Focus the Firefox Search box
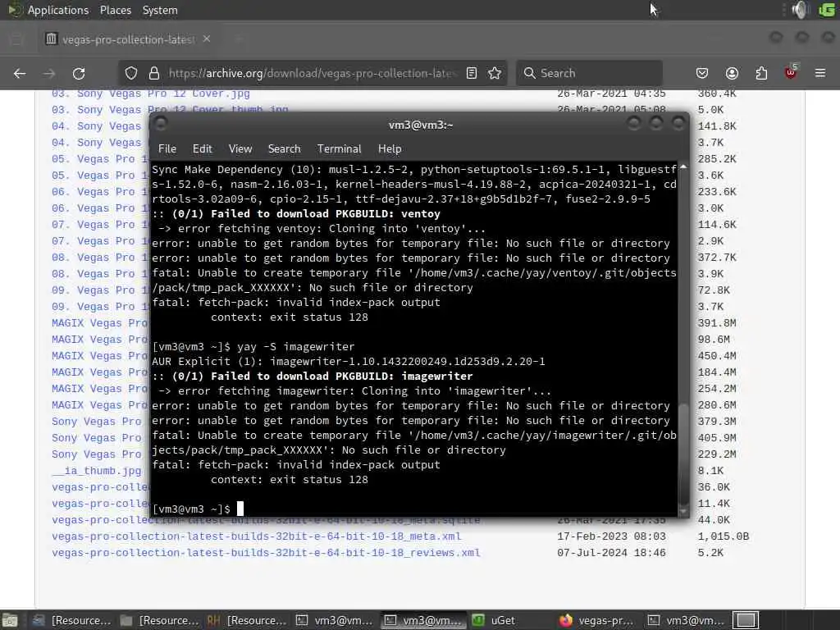Viewport: 840px width, 630px height. click(x=589, y=73)
